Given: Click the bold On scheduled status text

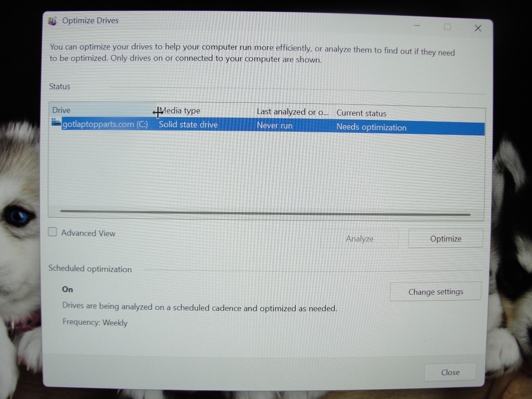Looking at the screenshot, I should click(67, 289).
